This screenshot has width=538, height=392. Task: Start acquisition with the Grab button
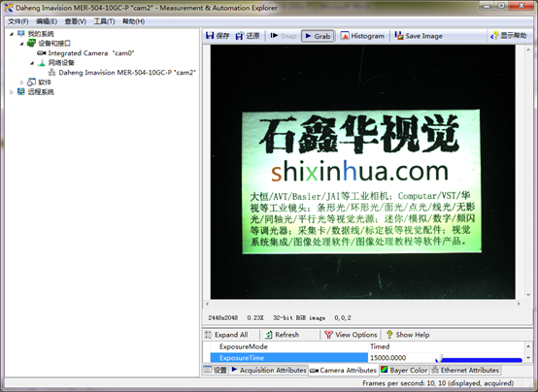tap(318, 36)
